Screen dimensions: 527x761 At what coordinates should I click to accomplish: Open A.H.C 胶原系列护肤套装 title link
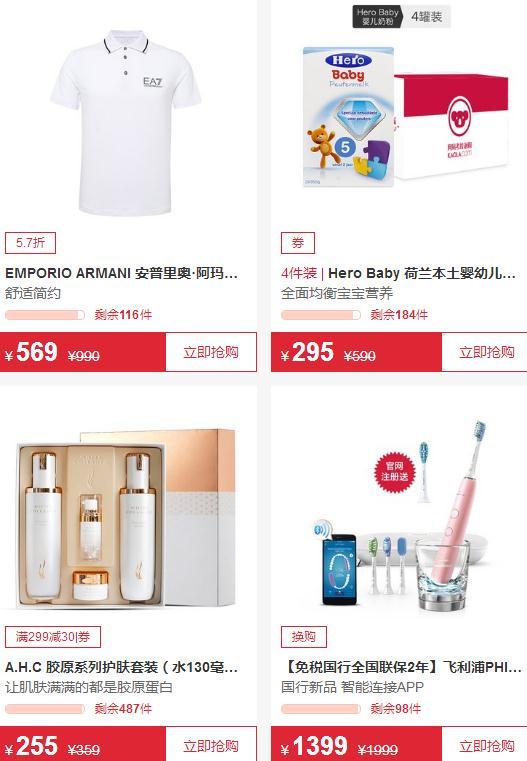[x=121, y=667]
